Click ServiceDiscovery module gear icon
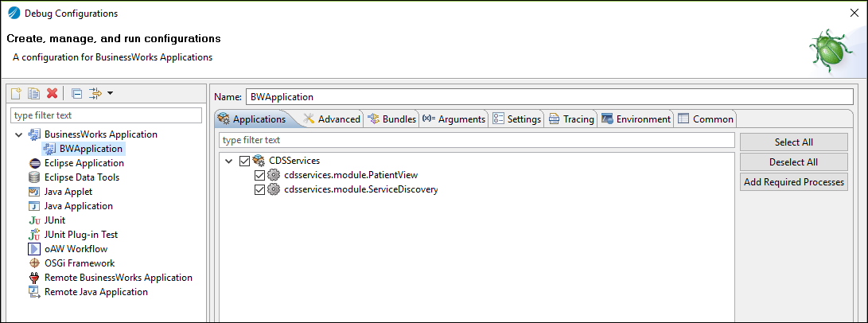 (x=274, y=189)
